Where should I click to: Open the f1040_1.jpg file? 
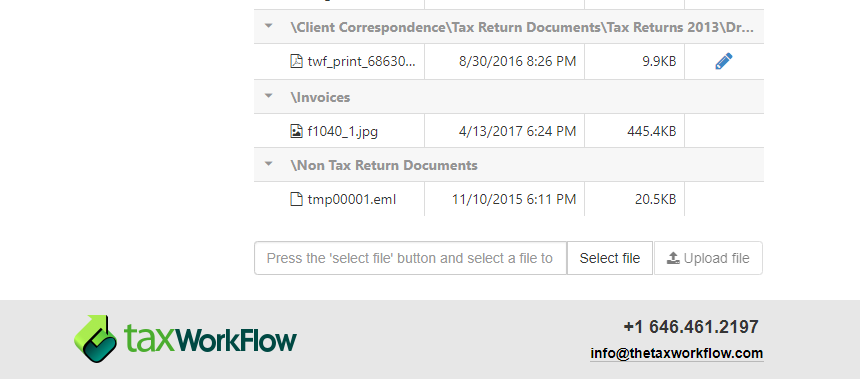click(x=342, y=132)
